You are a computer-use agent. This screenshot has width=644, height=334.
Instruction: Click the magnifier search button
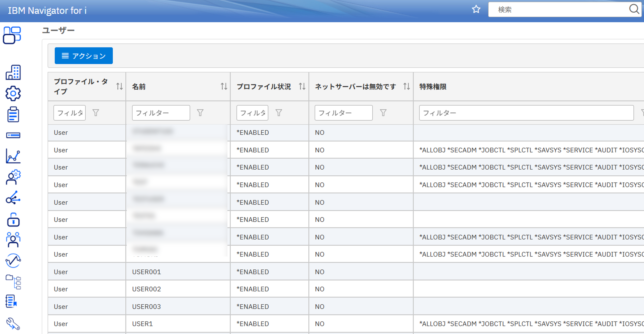pos(634,10)
